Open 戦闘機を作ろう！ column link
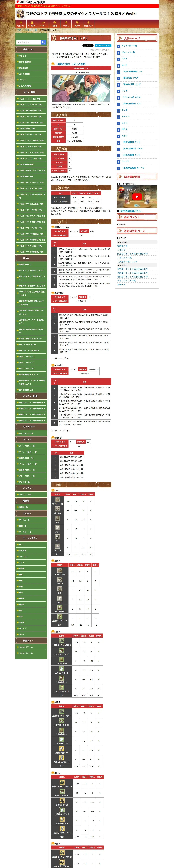Viewport: 174px width, 868px height. click(x=31, y=264)
